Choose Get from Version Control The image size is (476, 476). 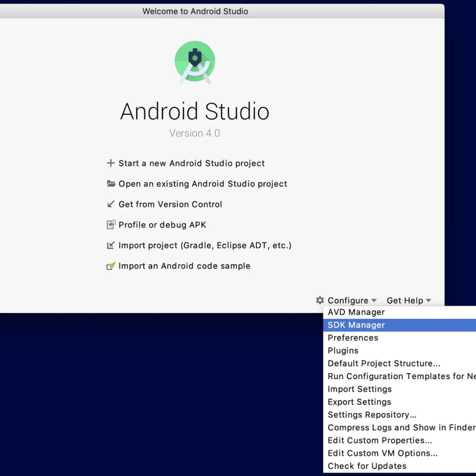[x=170, y=204]
